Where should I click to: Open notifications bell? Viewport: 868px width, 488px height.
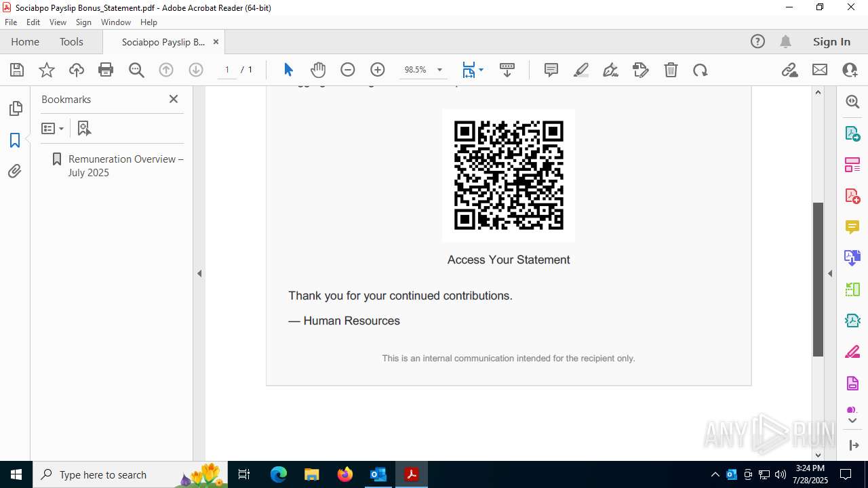pyautogui.click(x=786, y=42)
